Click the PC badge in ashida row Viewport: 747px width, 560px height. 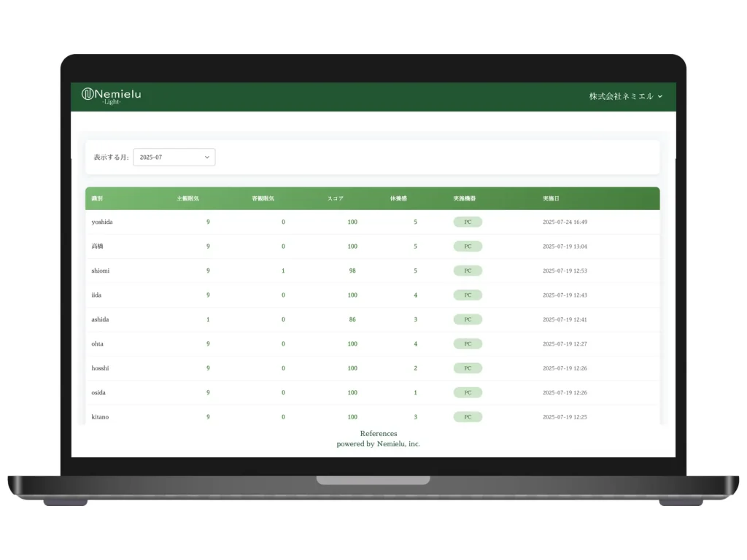468,319
